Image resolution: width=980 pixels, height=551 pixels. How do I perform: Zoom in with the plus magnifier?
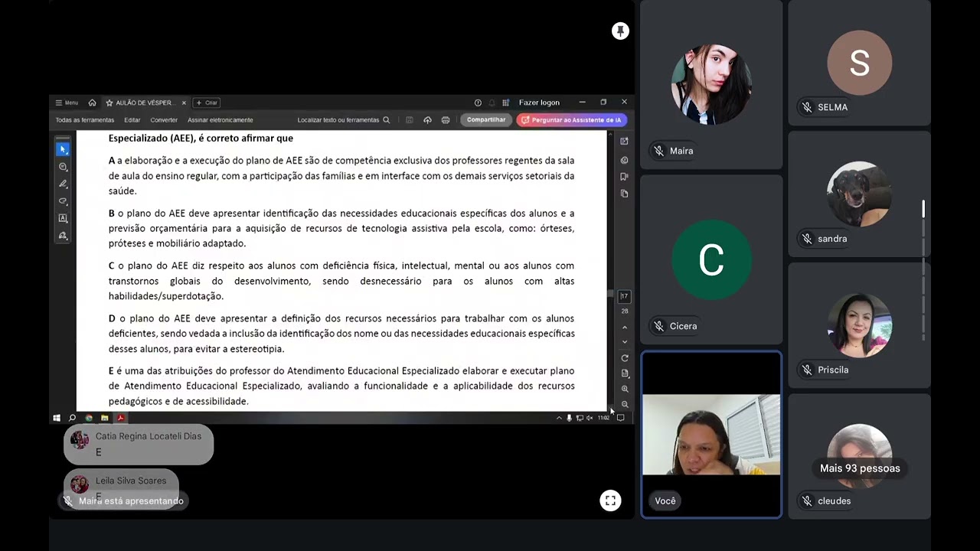click(625, 389)
